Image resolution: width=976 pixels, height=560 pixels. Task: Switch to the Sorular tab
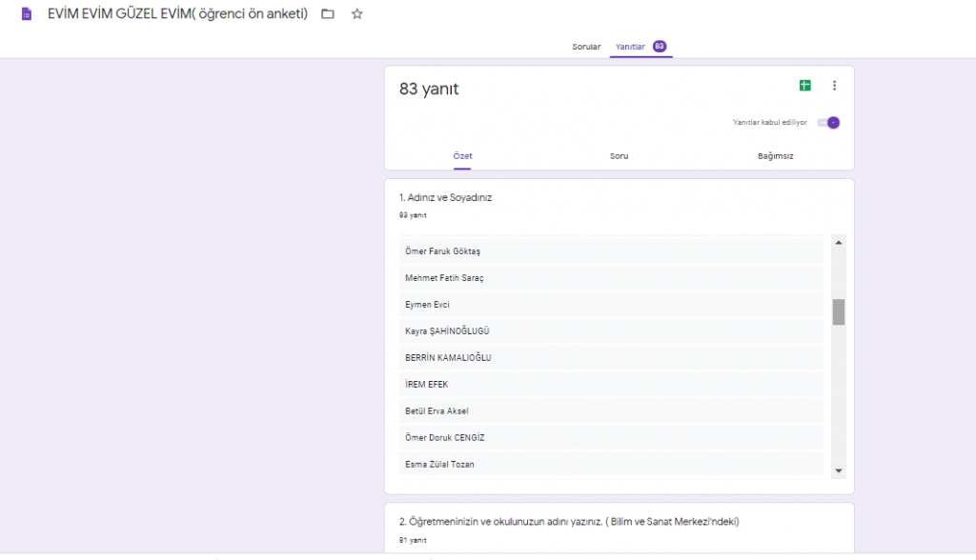586,47
